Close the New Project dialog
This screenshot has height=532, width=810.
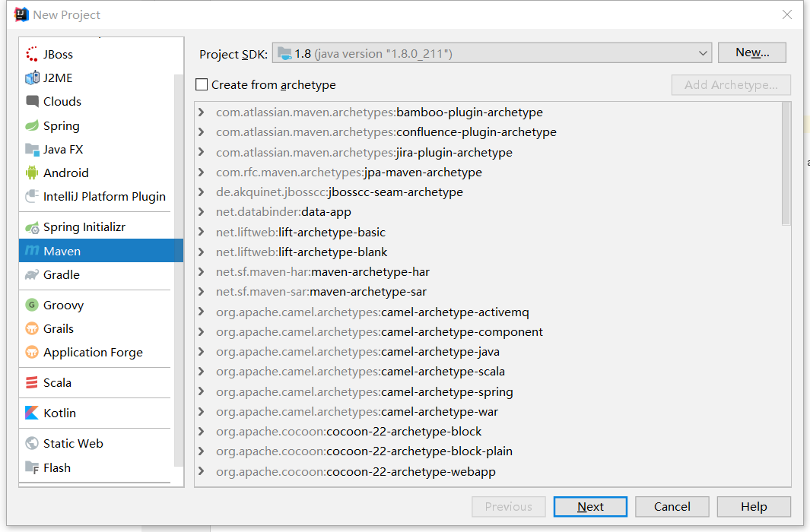[x=786, y=14]
